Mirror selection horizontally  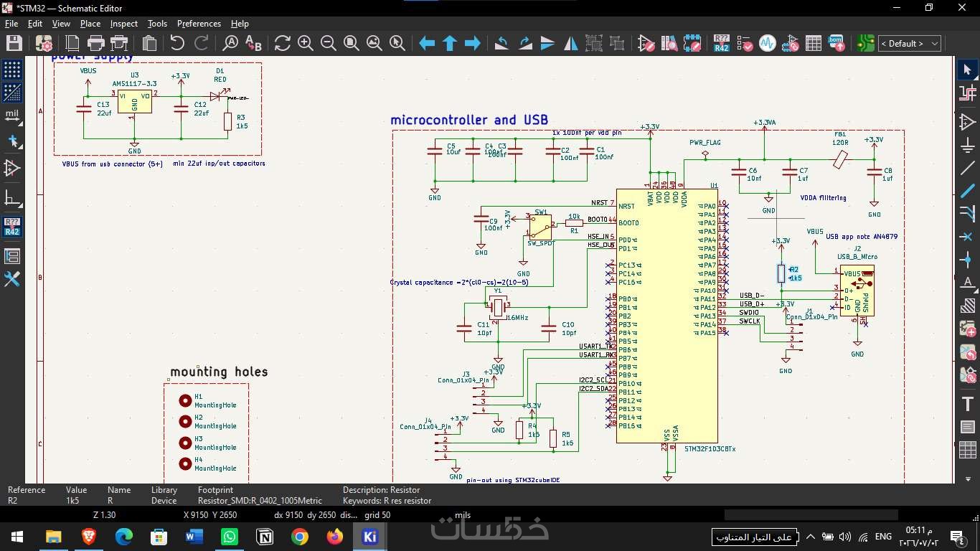click(571, 43)
